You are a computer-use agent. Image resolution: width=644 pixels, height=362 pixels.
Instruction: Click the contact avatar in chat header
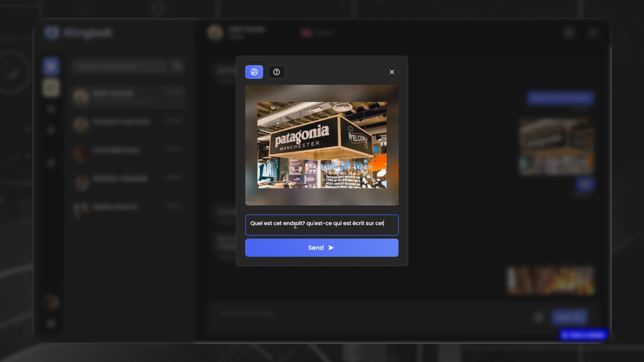[215, 33]
